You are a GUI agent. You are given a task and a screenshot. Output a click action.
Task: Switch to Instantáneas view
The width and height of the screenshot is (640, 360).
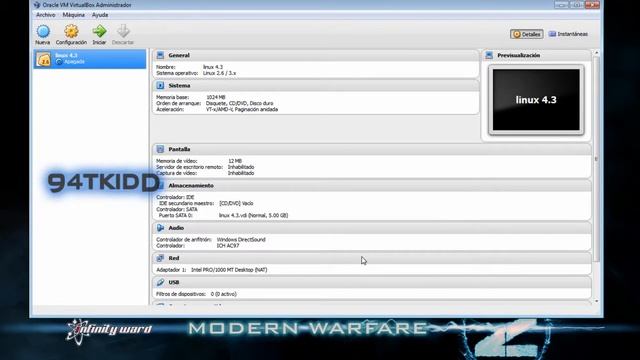[569, 34]
